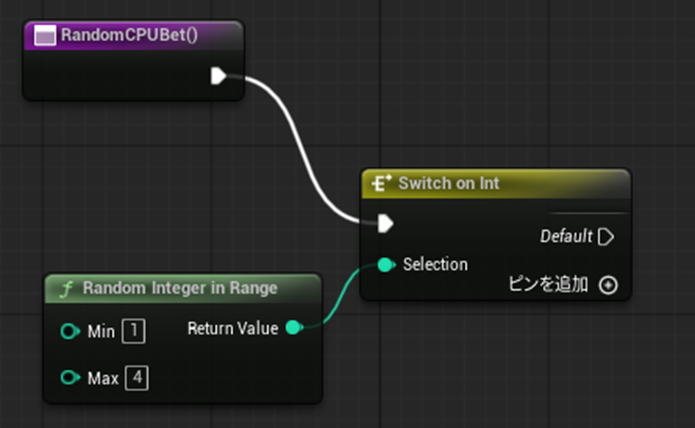Image resolution: width=695 pixels, height=428 pixels.
Task: Click the RandomCPUBet node's function entry icon
Action: tap(45, 36)
